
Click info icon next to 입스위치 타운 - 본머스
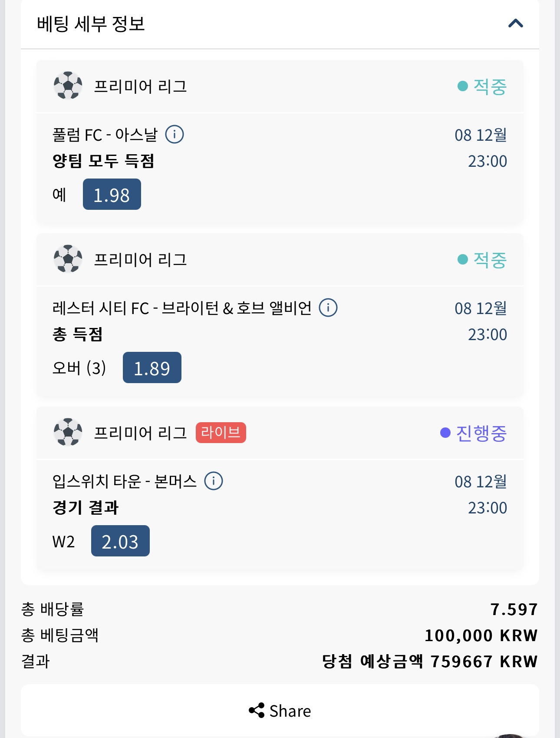pos(214,481)
